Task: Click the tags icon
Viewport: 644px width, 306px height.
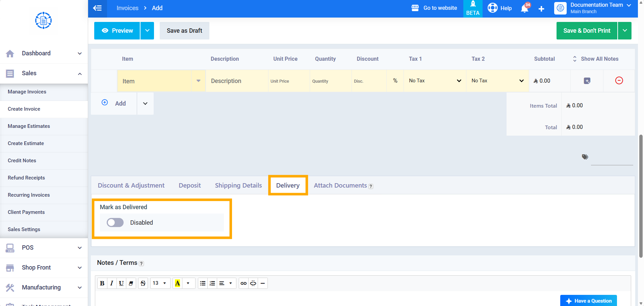Action: (x=585, y=157)
